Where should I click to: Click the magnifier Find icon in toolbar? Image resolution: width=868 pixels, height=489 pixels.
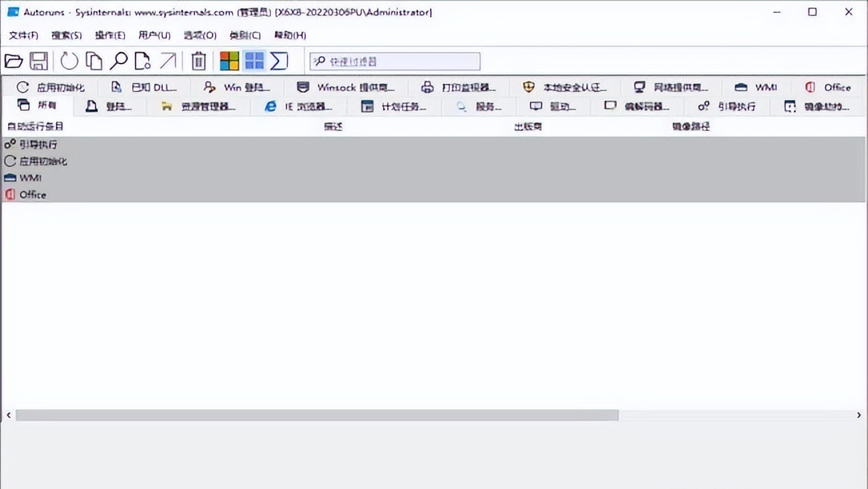[118, 61]
